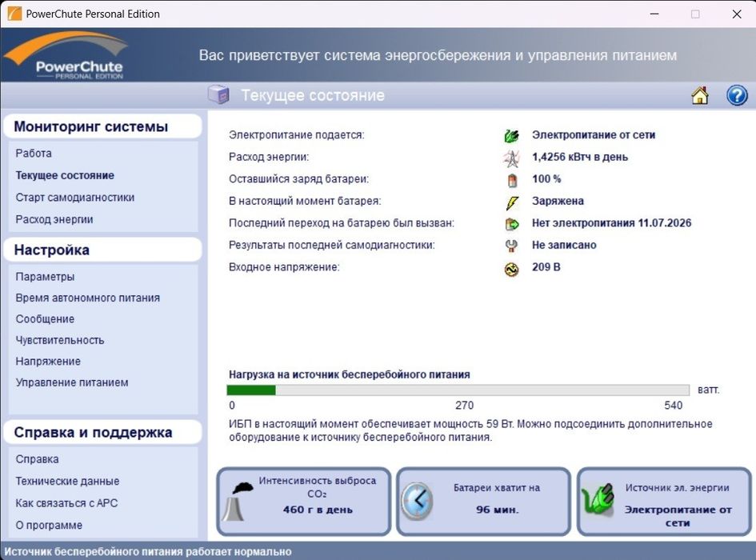Open the Работа page

coord(34,154)
